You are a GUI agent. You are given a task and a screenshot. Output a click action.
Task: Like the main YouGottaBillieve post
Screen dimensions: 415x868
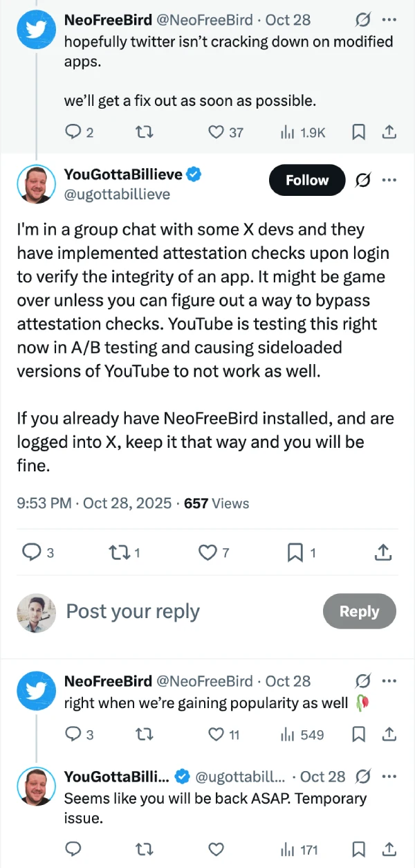point(208,552)
